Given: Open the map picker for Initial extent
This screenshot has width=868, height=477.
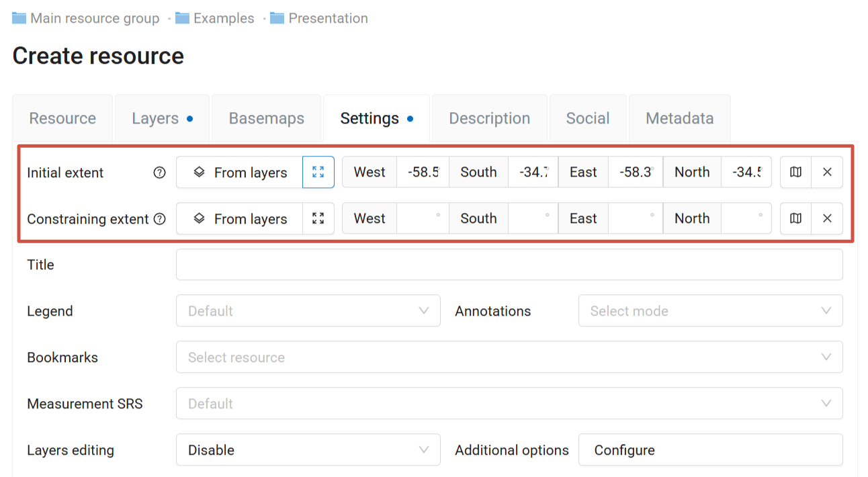Looking at the screenshot, I should click(795, 172).
